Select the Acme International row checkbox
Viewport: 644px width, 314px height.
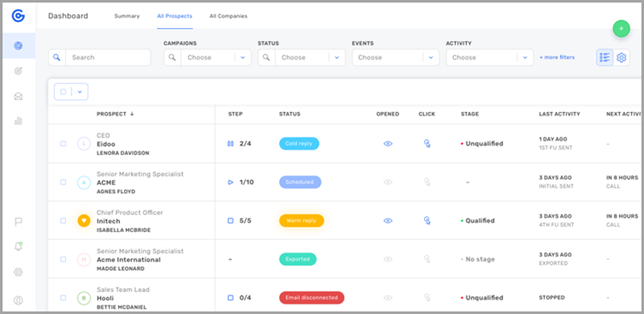pyautogui.click(x=63, y=259)
